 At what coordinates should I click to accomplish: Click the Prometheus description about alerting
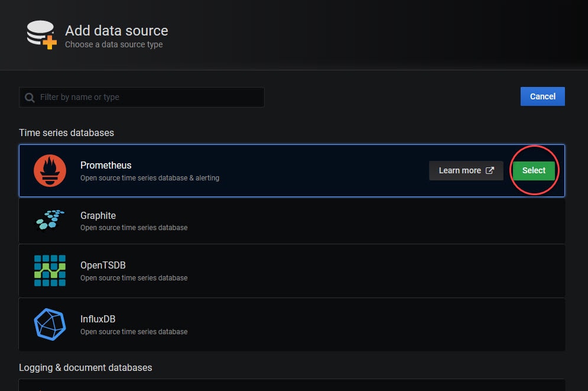[x=150, y=178]
